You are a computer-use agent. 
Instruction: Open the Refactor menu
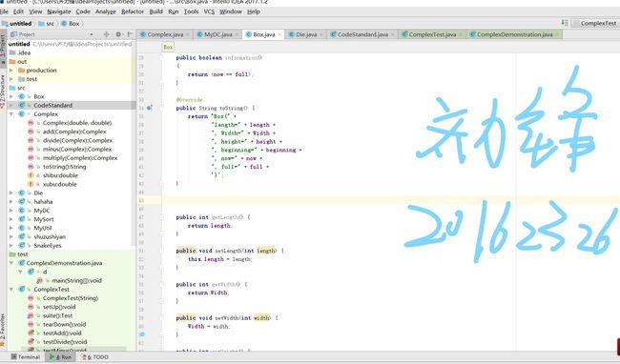coord(133,11)
